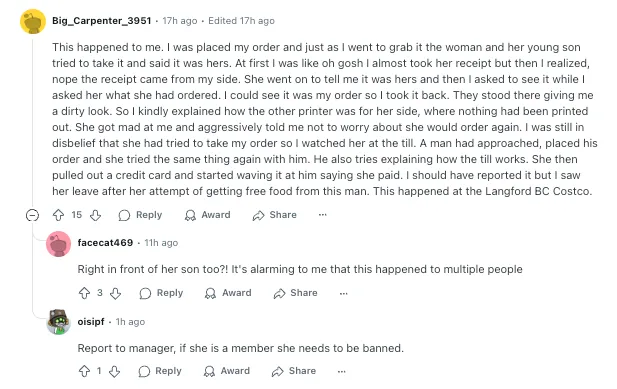Reply to oisipf's comment

coord(160,371)
